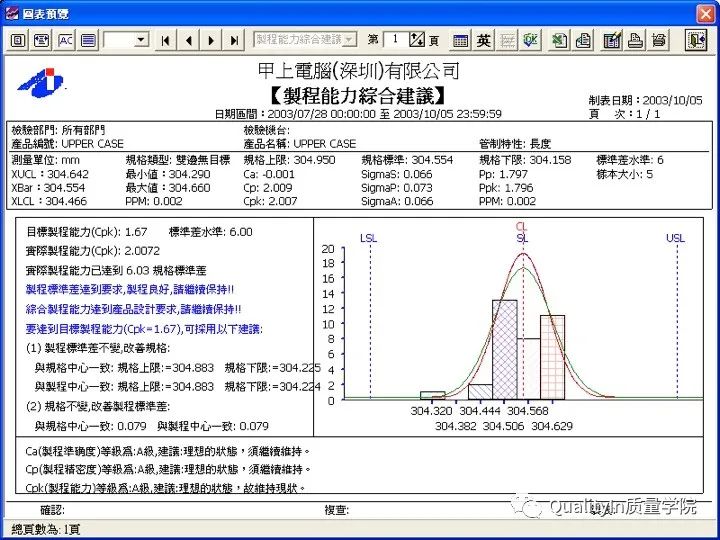
Task: Go to the next page
Action: pyautogui.click(x=211, y=40)
